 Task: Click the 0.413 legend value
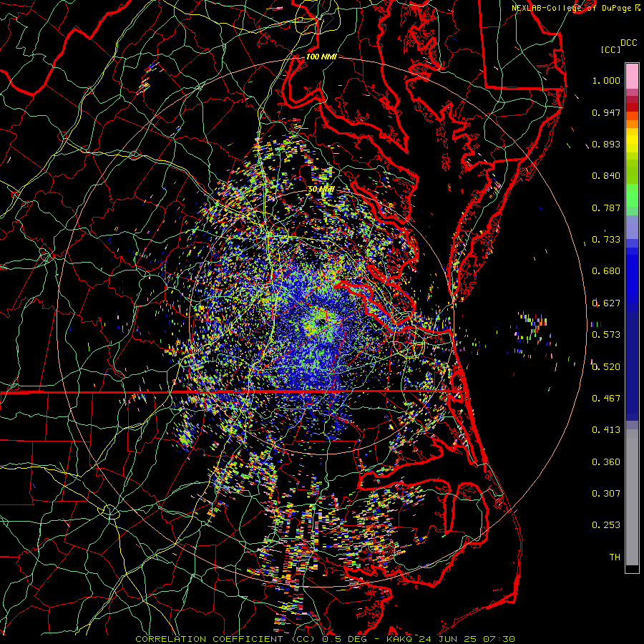tap(606, 430)
